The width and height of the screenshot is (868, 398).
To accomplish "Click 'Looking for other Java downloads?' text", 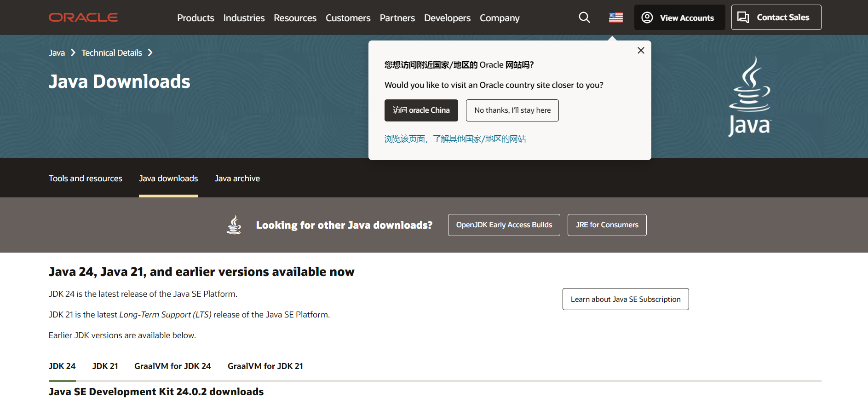I will coord(344,225).
